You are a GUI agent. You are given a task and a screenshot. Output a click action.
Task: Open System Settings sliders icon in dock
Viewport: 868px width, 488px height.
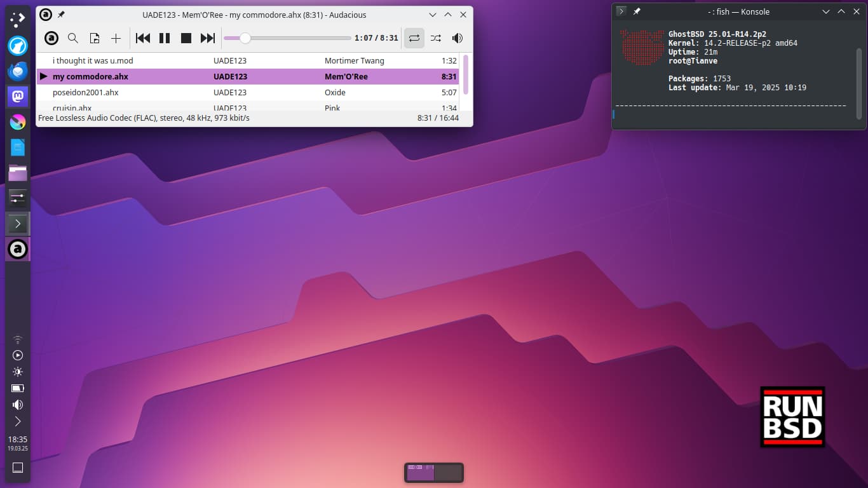[x=18, y=198]
